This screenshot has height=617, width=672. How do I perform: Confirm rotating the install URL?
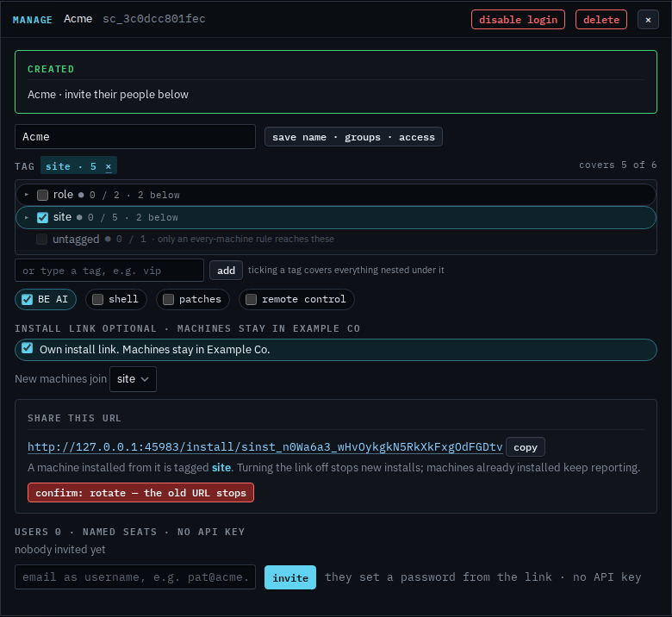click(140, 493)
